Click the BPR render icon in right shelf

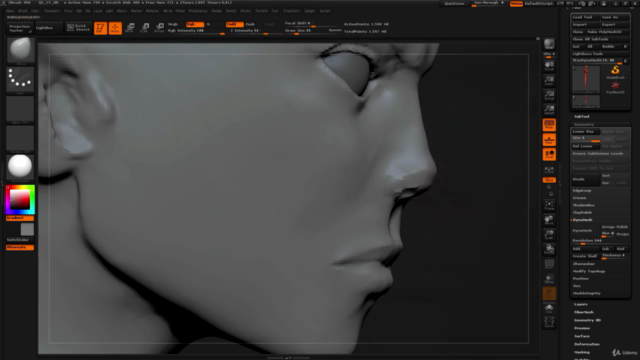(x=549, y=44)
